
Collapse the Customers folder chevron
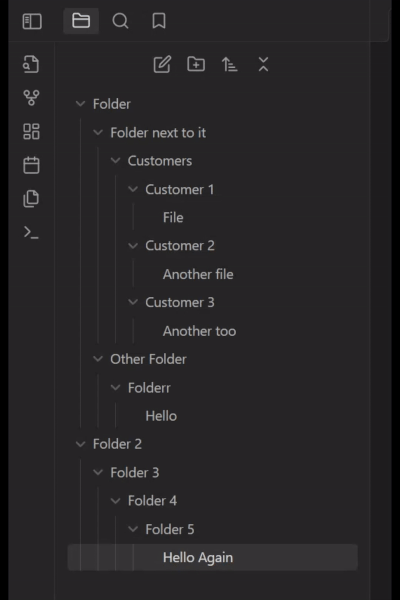[115, 161]
